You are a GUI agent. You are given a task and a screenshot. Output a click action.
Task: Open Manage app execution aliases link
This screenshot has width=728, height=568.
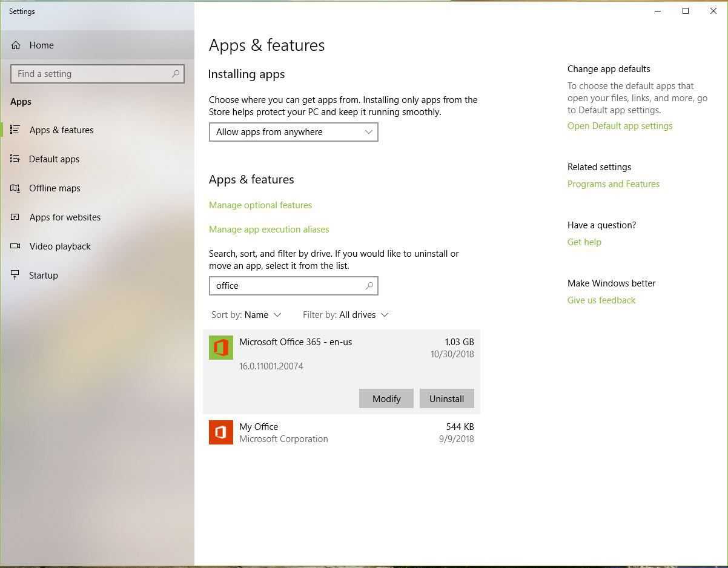tap(269, 230)
